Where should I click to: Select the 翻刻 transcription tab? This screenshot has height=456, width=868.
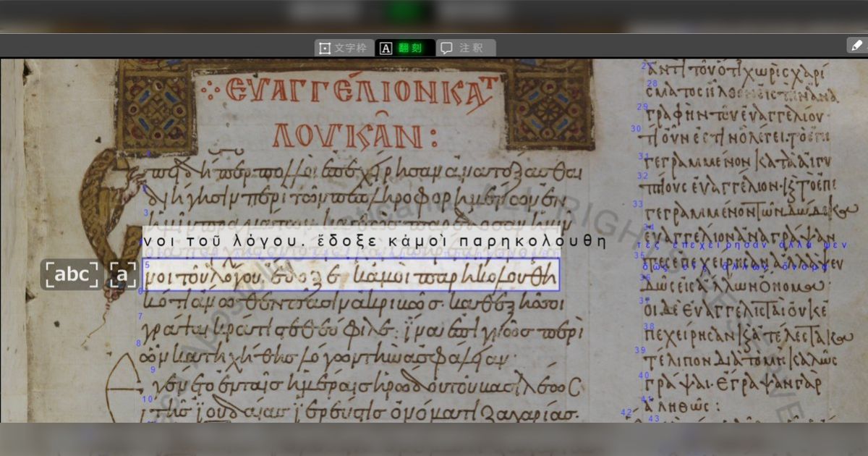click(x=405, y=48)
